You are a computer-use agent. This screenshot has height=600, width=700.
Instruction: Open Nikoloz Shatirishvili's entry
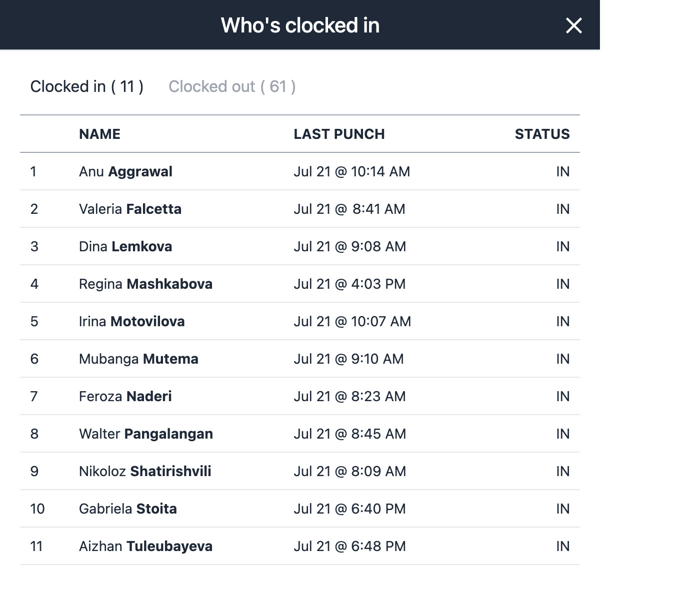[300, 471]
